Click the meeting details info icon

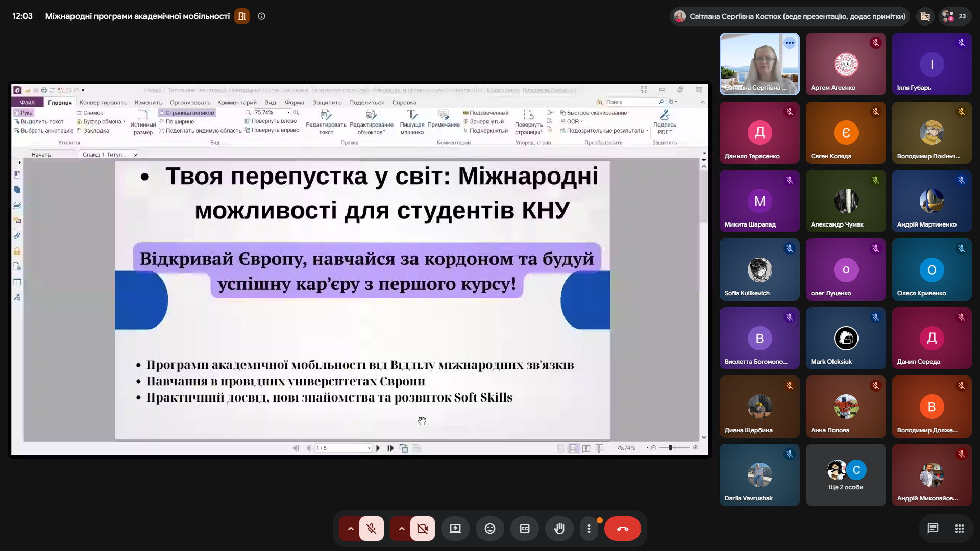(x=261, y=16)
